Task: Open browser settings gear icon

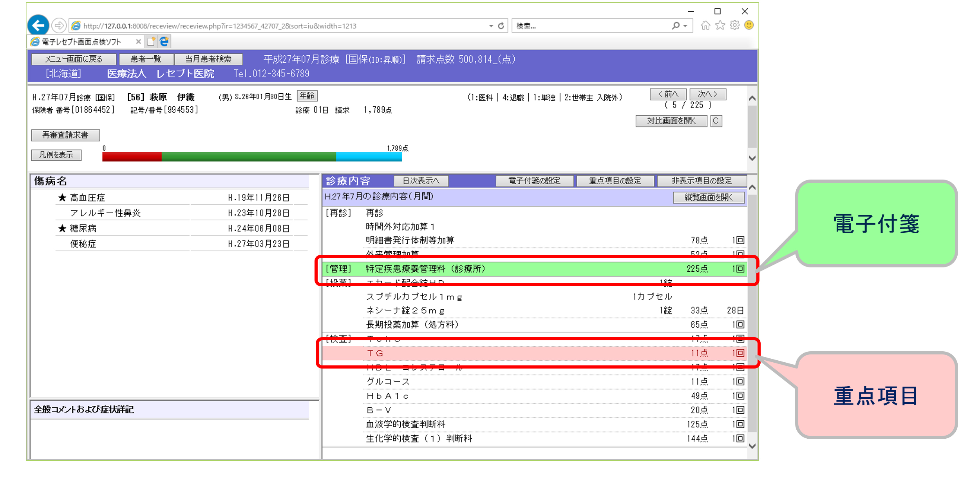Action: point(734,25)
